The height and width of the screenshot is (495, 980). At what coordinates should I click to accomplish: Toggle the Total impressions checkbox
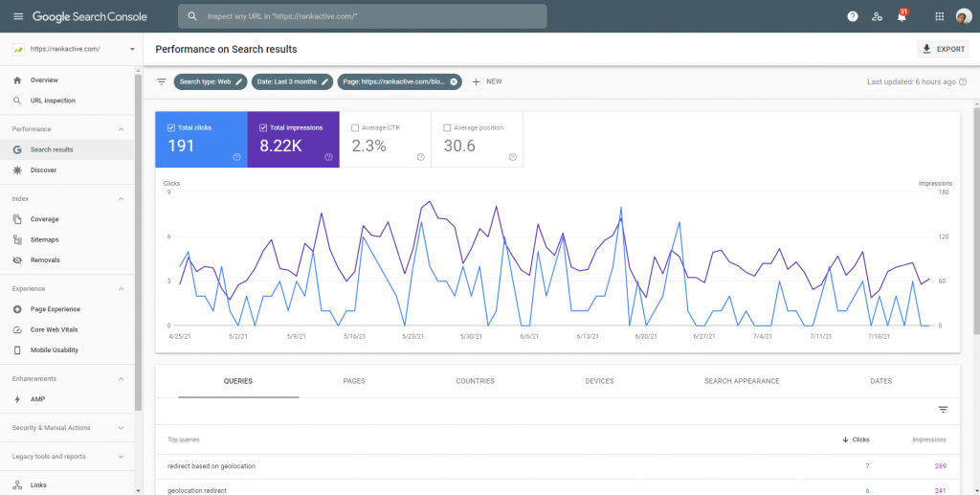click(x=263, y=127)
